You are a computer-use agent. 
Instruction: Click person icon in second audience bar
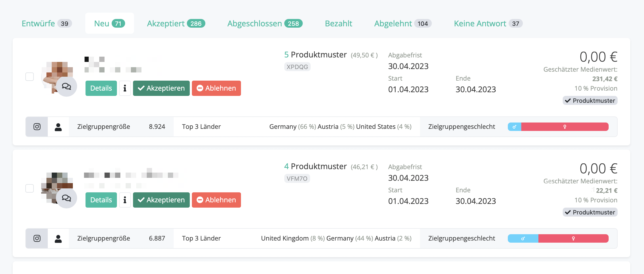click(x=58, y=238)
